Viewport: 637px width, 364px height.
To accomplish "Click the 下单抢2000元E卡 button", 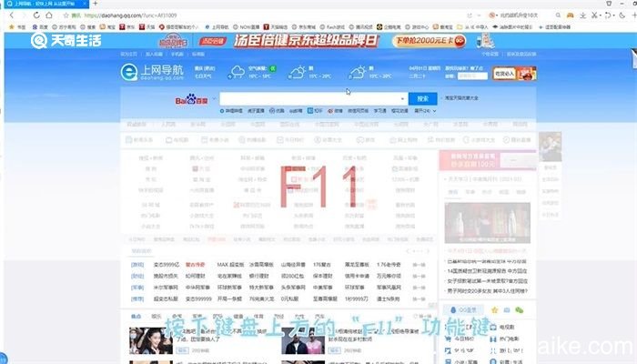I will tap(429, 41).
